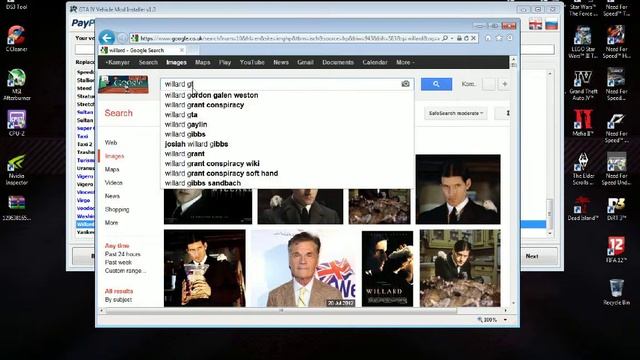This screenshot has height=360, width=640.
Task: Open the WILLARD movie poster thumbnail
Action: pos(387,269)
